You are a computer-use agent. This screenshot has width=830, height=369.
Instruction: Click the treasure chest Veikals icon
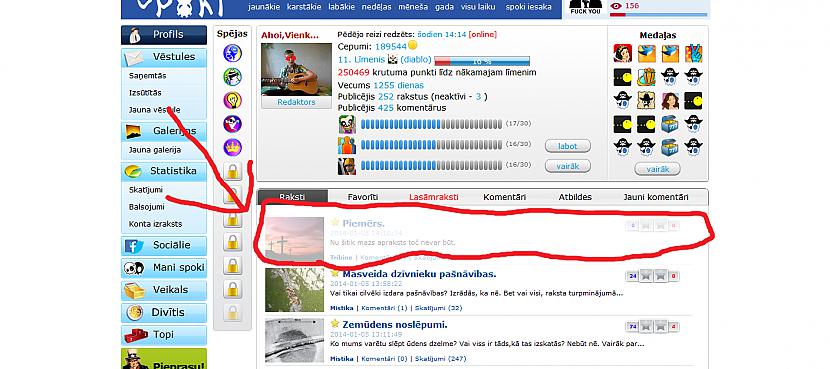(x=134, y=290)
